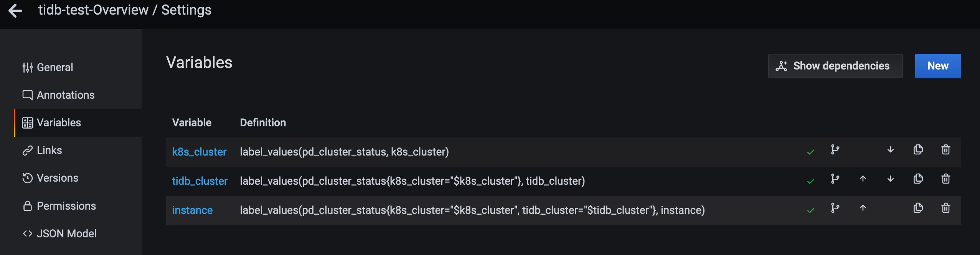The width and height of the screenshot is (980, 255).
Task: Move the k8s_cluster variable down
Action: (x=890, y=150)
